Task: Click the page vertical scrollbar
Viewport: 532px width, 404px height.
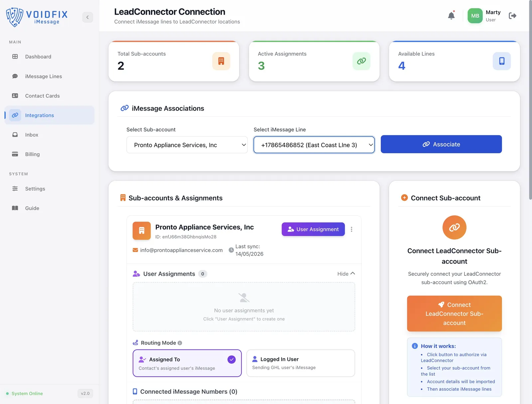Action: tap(530, 100)
